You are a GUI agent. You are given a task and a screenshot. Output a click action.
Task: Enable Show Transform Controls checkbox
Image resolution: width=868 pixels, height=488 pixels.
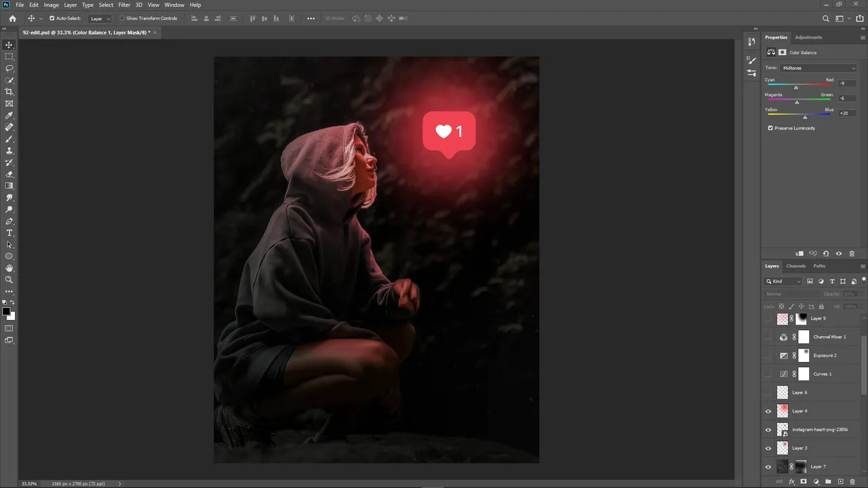coord(122,18)
